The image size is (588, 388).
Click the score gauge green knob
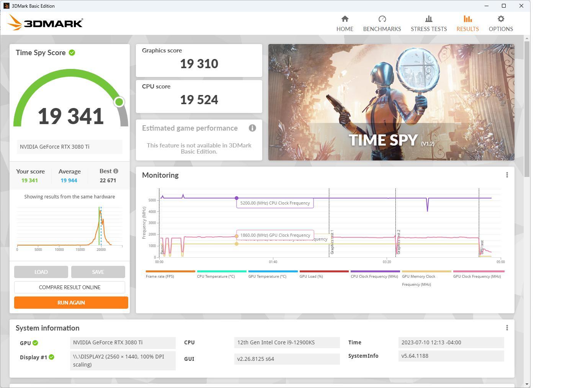[119, 102]
